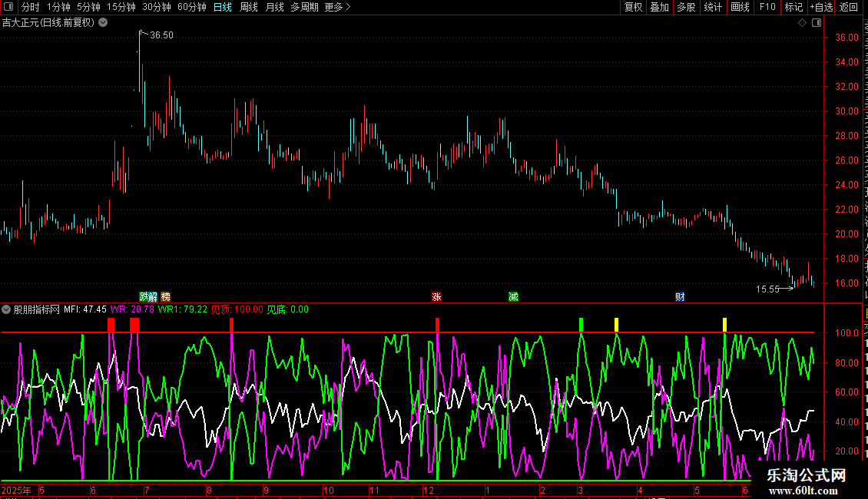Click the 36.00 price axis label

tap(847, 38)
